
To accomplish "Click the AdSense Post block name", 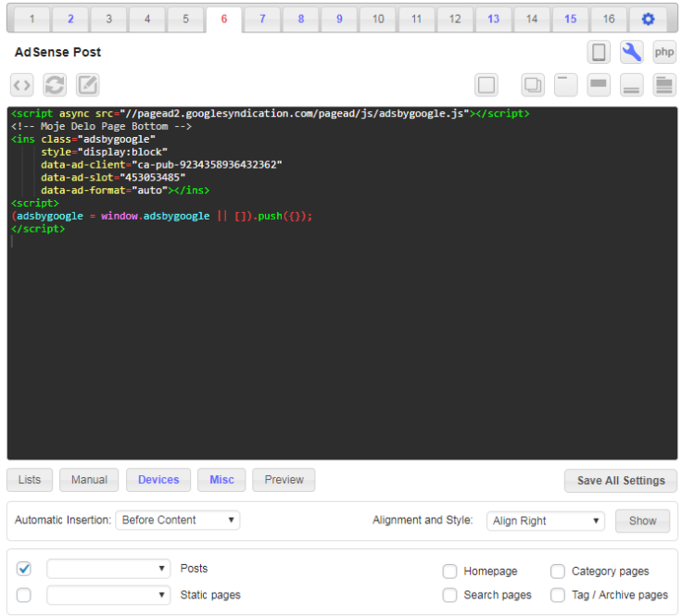I will 57,52.
